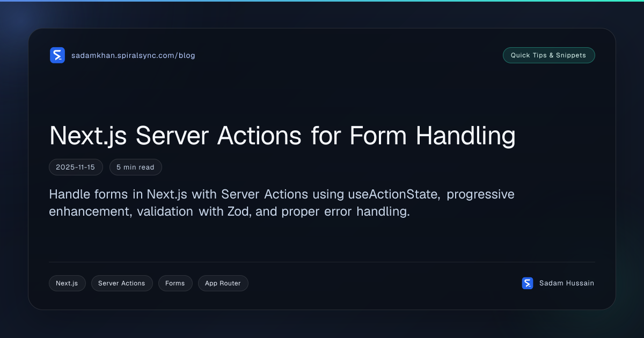
Task: Click the blue logo beside the blog URL
Action: pyautogui.click(x=57, y=55)
